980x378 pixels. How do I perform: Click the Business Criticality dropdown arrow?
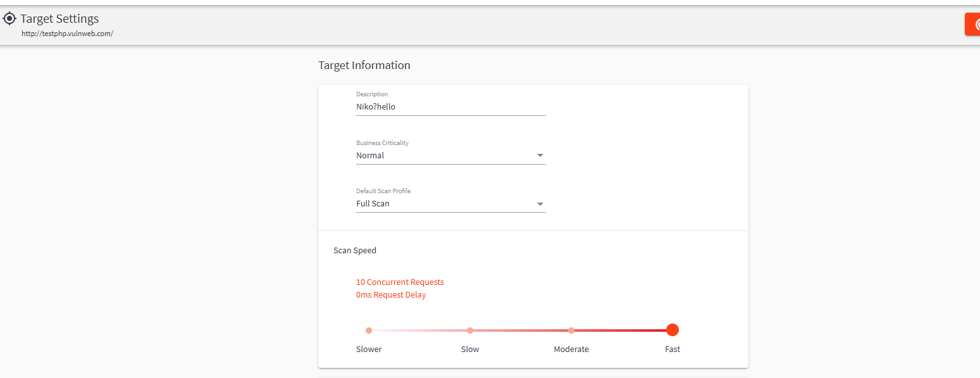tap(540, 156)
